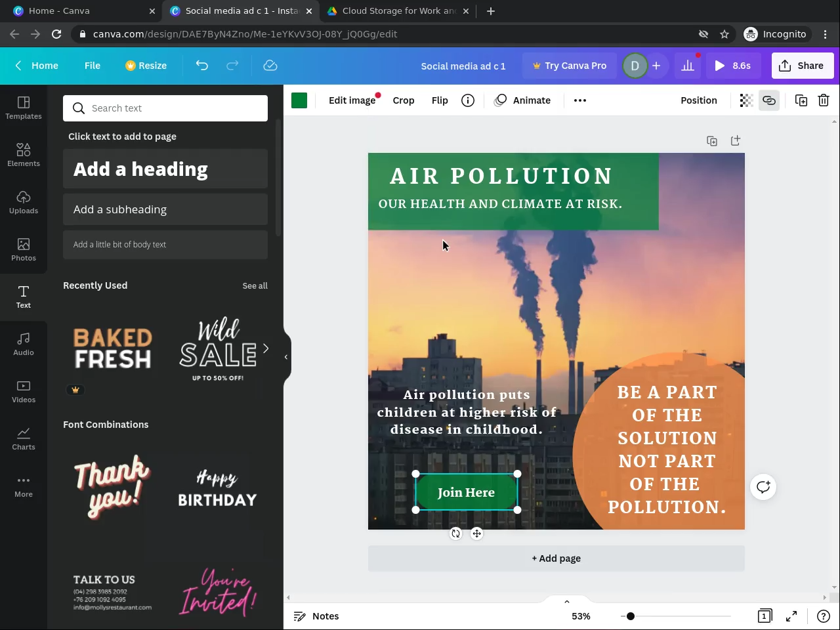Viewport: 840px width, 630px height.
Task: Click the move handle below the button
Action: (477, 534)
